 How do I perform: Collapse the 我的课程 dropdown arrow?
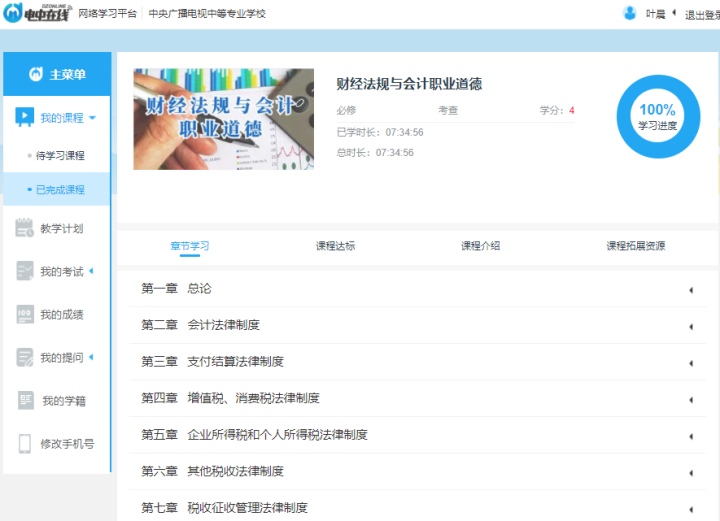pyautogui.click(x=93, y=118)
